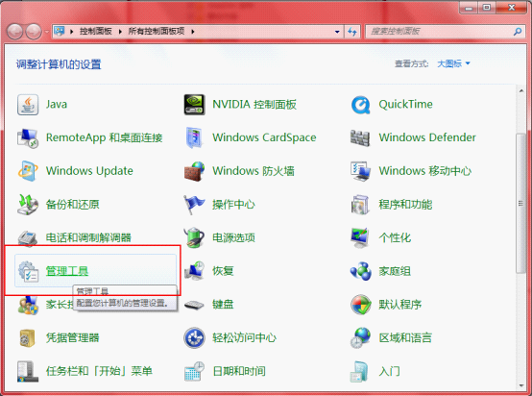Click the NVIDIA 控制面板 label text
Image resolution: width=532 pixels, height=396 pixels.
click(x=254, y=104)
